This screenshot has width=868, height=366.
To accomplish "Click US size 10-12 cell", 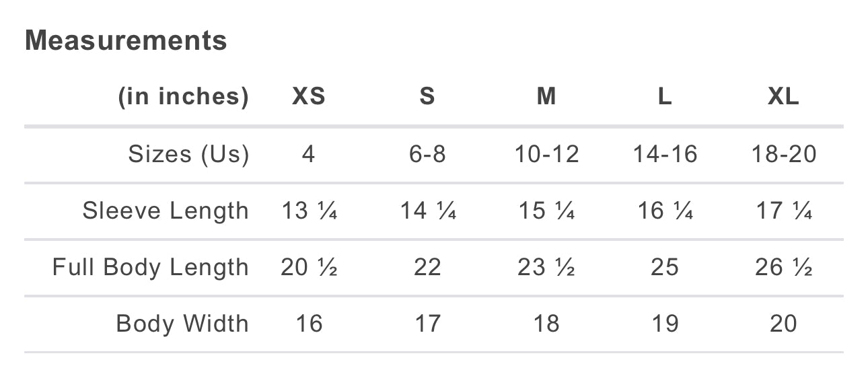I will pyautogui.click(x=546, y=155).
